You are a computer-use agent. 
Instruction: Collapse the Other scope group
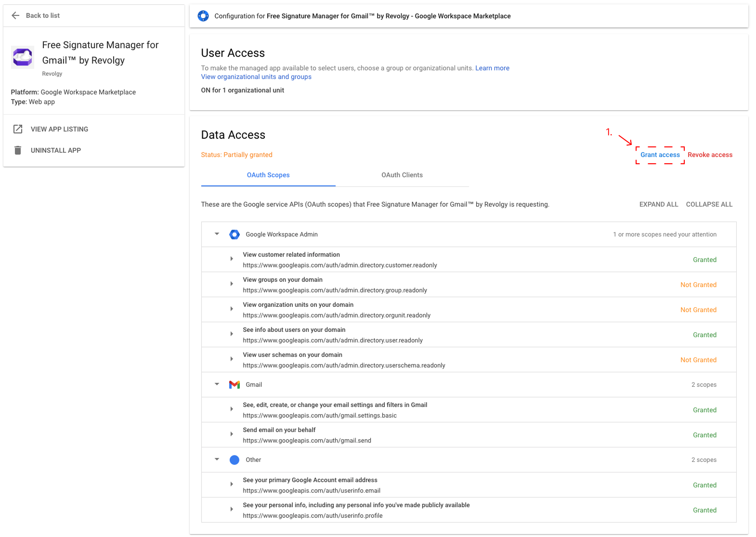tap(217, 459)
